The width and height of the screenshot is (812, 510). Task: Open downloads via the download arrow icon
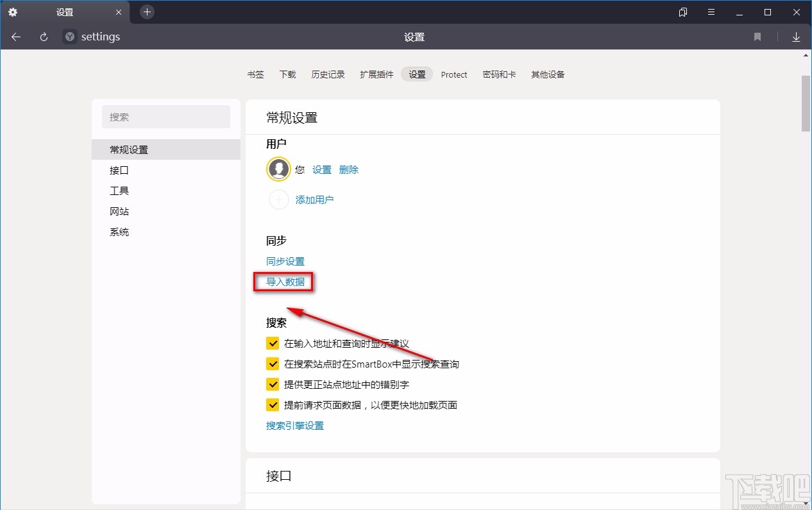click(796, 37)
